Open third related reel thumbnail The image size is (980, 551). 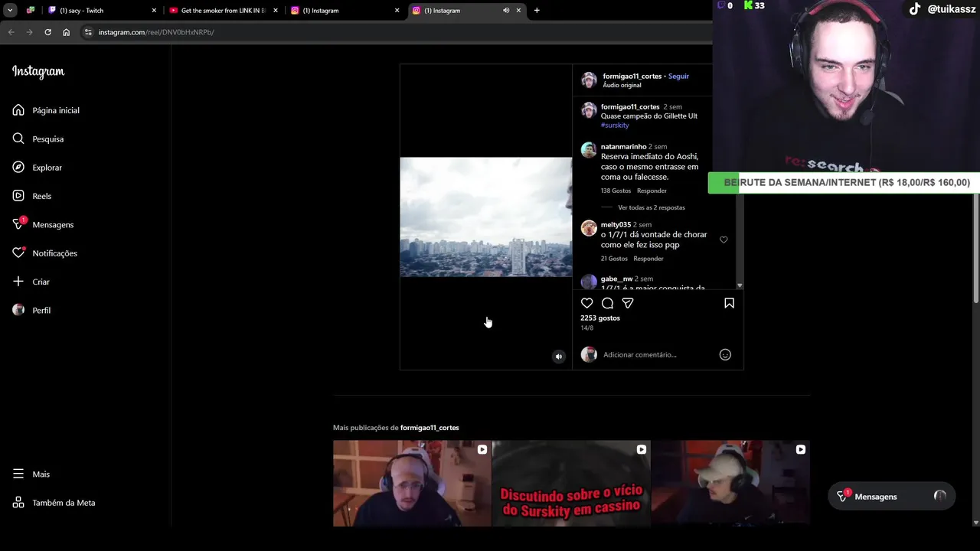click(730, 483)
